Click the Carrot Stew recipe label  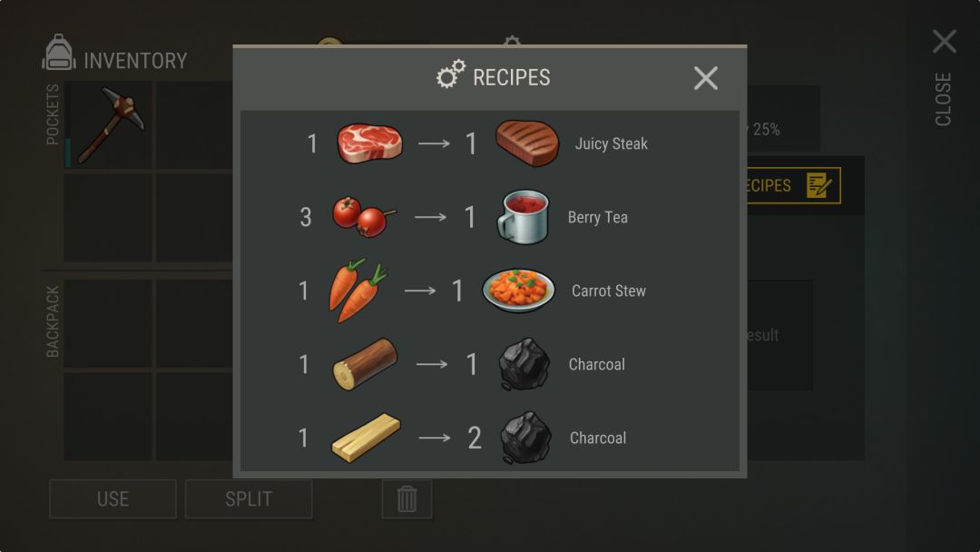(x=609, y=291)
